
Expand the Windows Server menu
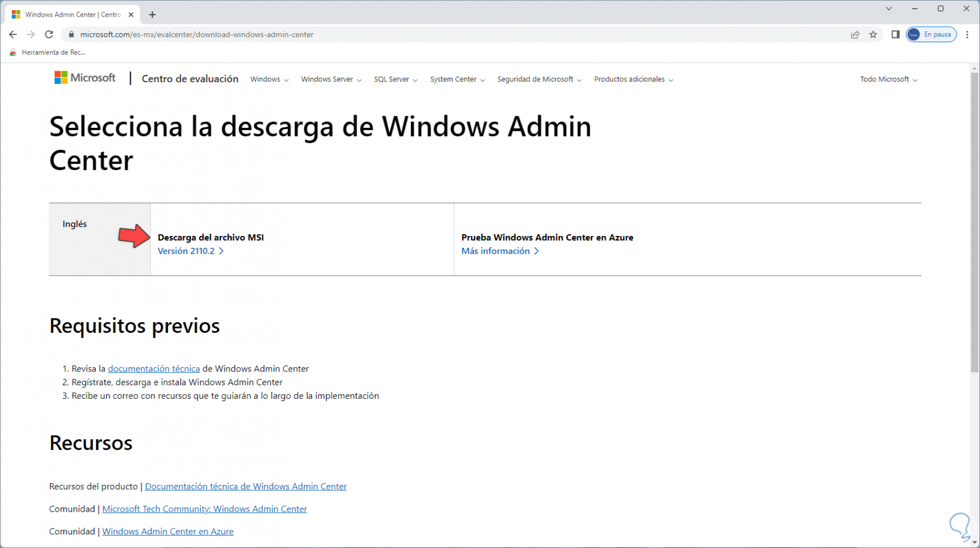[331, 79]
